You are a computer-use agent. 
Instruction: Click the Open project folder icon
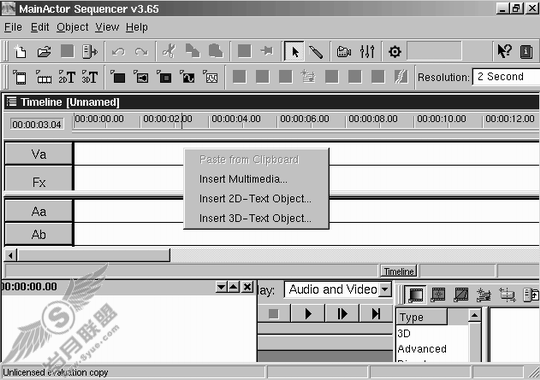point(44,52)
